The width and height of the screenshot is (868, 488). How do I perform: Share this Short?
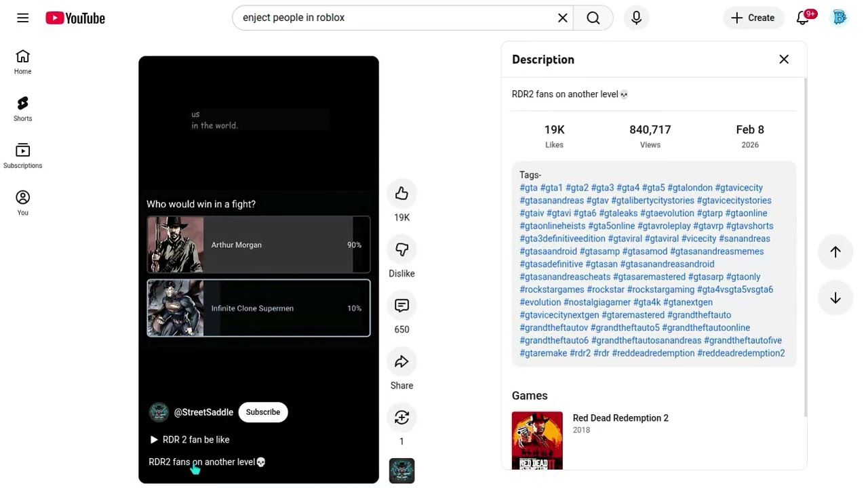[401, 362]
